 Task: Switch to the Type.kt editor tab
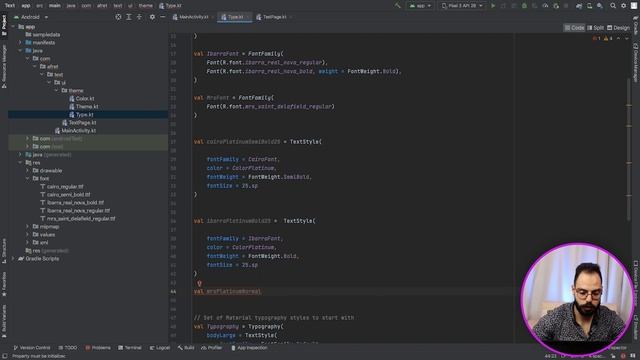[x=235, y=17]
